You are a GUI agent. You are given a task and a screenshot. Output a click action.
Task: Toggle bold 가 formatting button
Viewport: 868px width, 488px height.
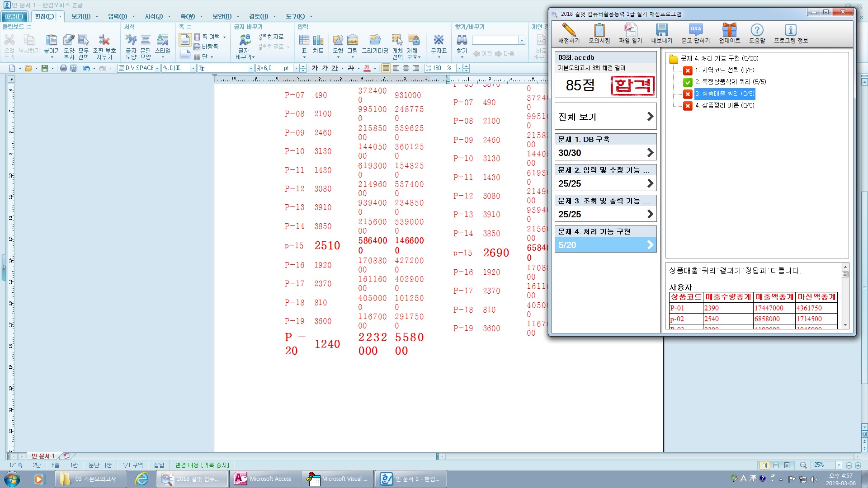pyautogui.click(x=315, y=68)
